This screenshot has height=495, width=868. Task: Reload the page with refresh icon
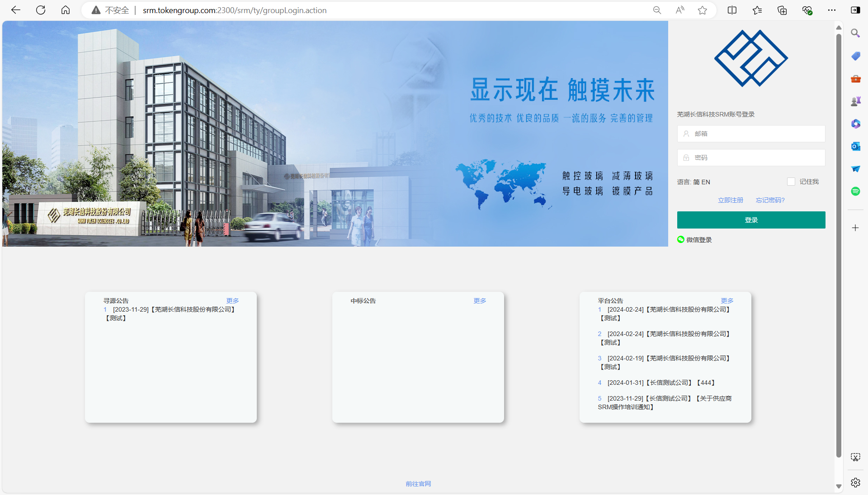[x=41, y=10]
